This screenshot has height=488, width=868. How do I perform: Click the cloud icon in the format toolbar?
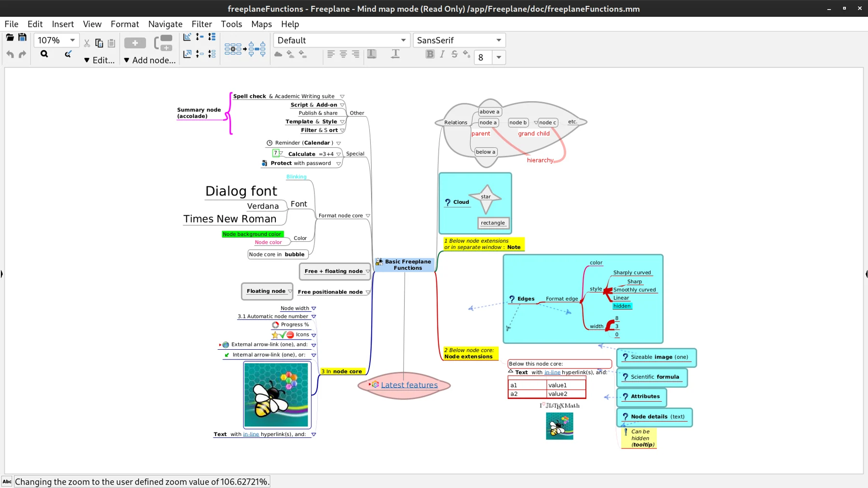278,54
